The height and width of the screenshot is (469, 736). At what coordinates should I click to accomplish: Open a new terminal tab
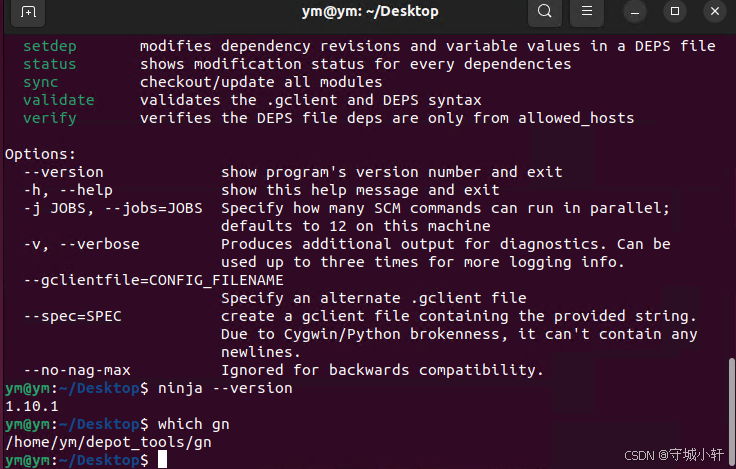tap(28, 12)
